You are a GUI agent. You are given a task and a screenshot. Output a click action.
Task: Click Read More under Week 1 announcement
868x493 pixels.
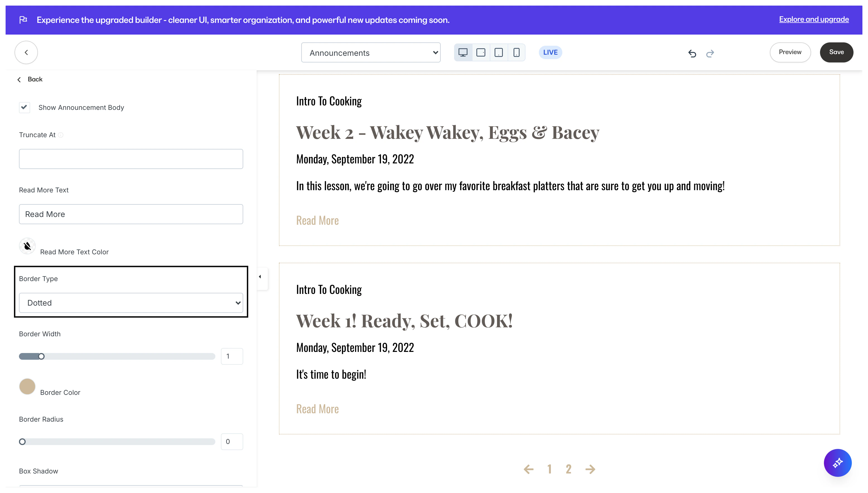click(317, 409)
